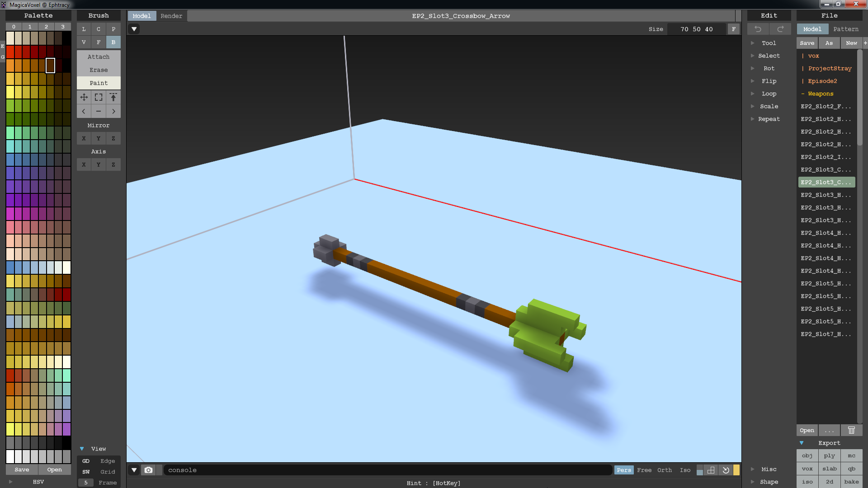Collapse the Export section triangle
Image resolution: width=868 pixels, height=488 pixels.
802,443
